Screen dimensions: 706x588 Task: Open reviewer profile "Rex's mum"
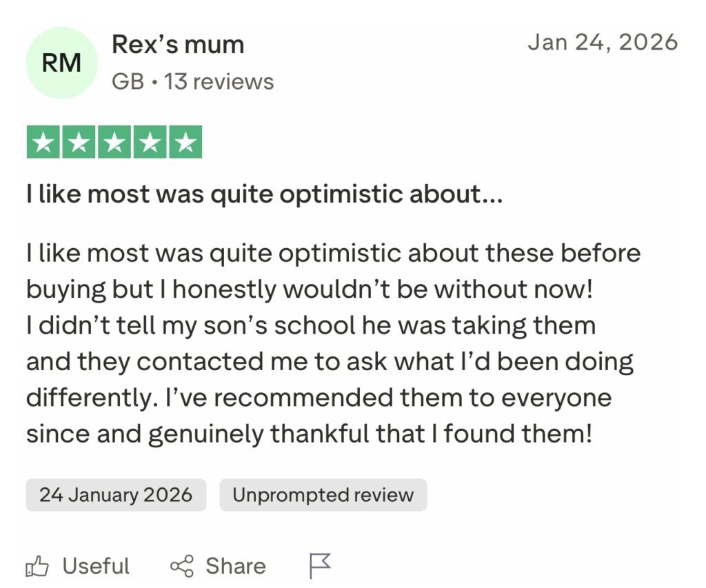pyautogui.click(x=178, y=45)
